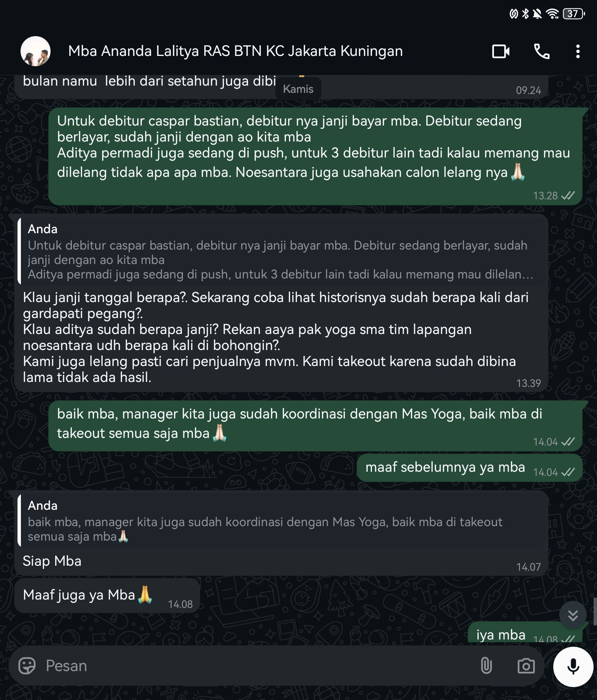Viewport: 597px width, 700px height.
Task: Open the camera from the message bar
Action: (526, 666)
